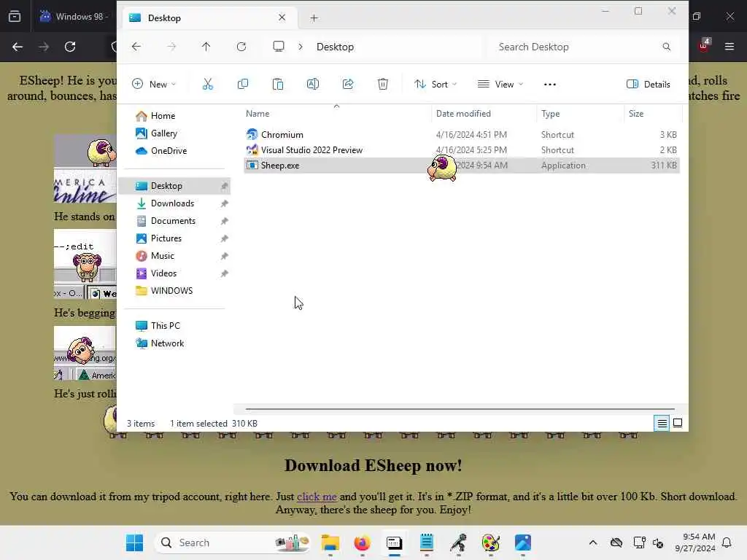Sort by Date modified column header

pyautogui.click(x=463, y=113)
